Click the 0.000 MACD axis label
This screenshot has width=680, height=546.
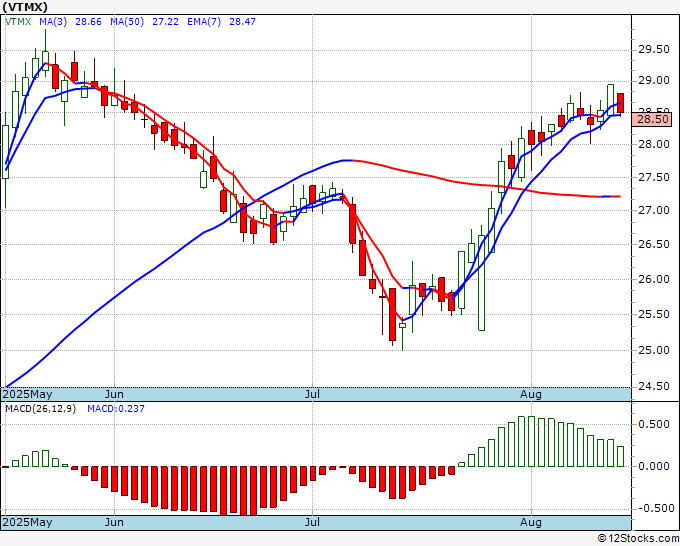coord(654,467)
